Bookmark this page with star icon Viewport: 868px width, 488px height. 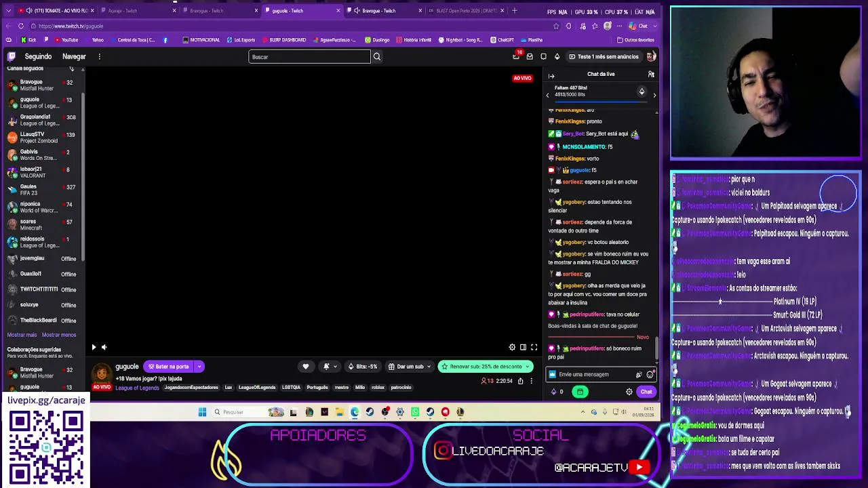coord(556,26)
